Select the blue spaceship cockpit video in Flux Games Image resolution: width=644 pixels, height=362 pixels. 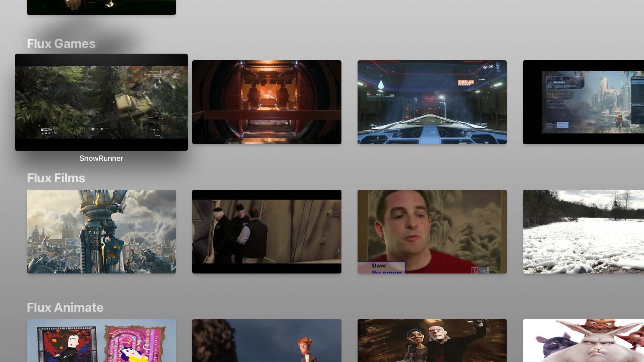[x=432, y=102]
